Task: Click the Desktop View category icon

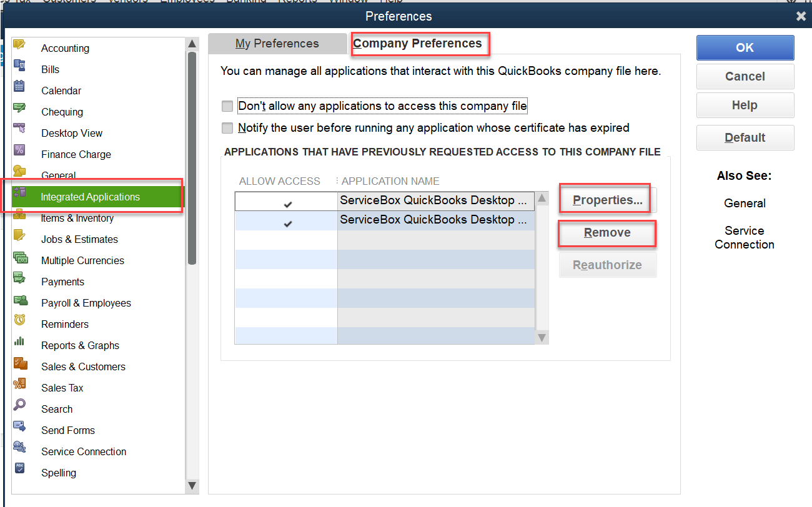Action: pyautogui.click(x=19, y=129)
